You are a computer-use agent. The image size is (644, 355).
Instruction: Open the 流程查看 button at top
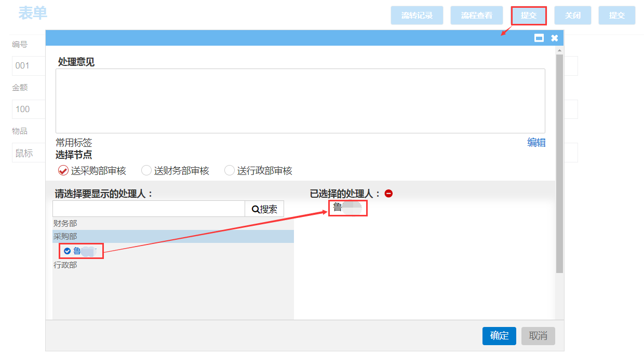click(x=476, y=16)
